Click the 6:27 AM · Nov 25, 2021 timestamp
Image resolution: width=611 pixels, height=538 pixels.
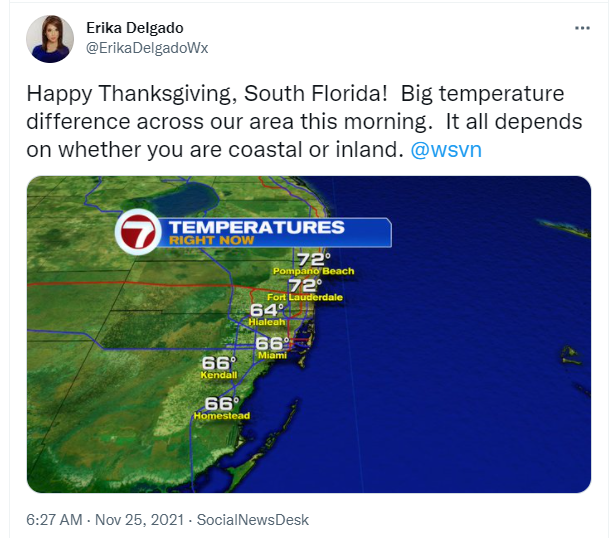pos(105,520)
